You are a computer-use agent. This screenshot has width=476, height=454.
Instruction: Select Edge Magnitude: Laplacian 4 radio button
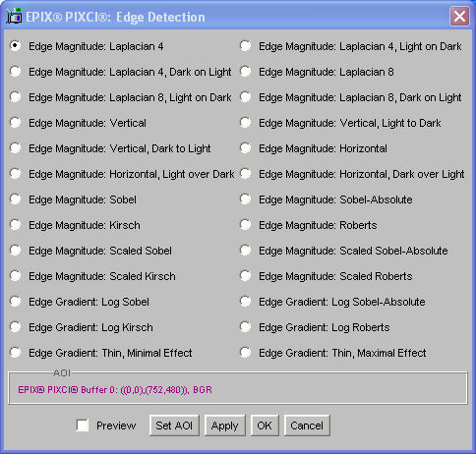click(16, 46)
